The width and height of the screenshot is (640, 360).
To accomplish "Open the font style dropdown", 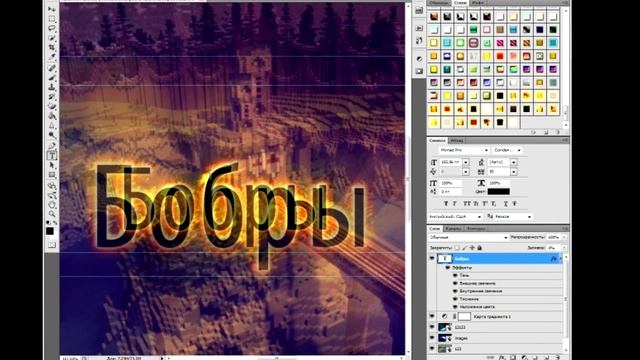I will [507, 150].
